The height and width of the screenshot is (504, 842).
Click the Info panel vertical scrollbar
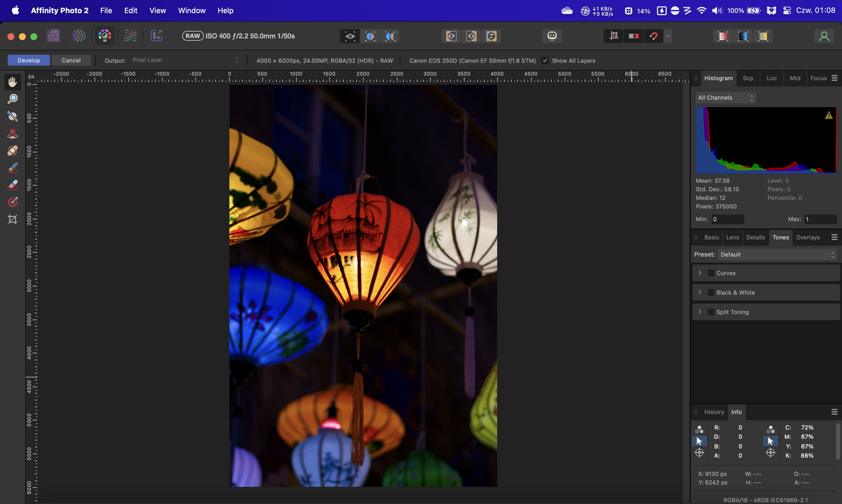coord(838,442)
